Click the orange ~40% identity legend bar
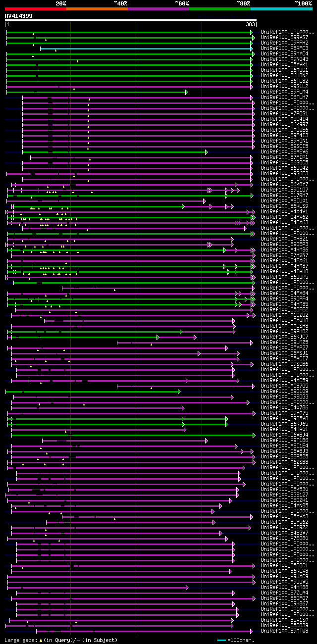This screenshot has height=644, width=317. [97, 9]
